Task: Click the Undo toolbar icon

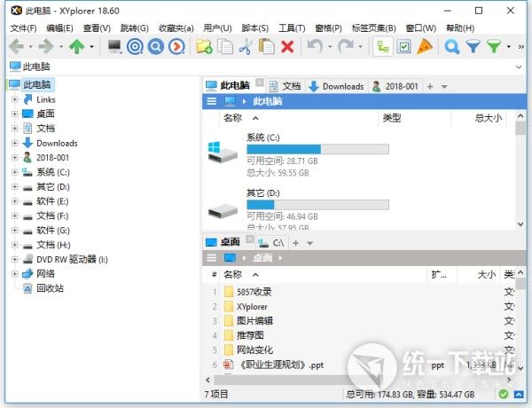Action: coord(315,46)
